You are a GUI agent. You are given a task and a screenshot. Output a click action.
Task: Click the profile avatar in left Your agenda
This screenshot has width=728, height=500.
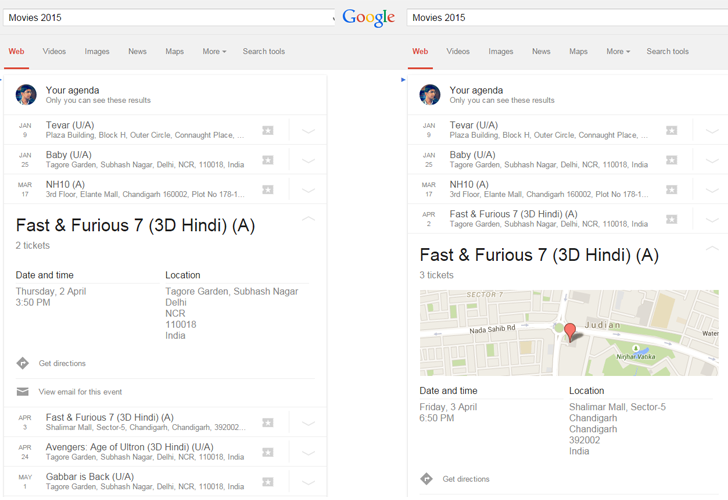point(26,95)
